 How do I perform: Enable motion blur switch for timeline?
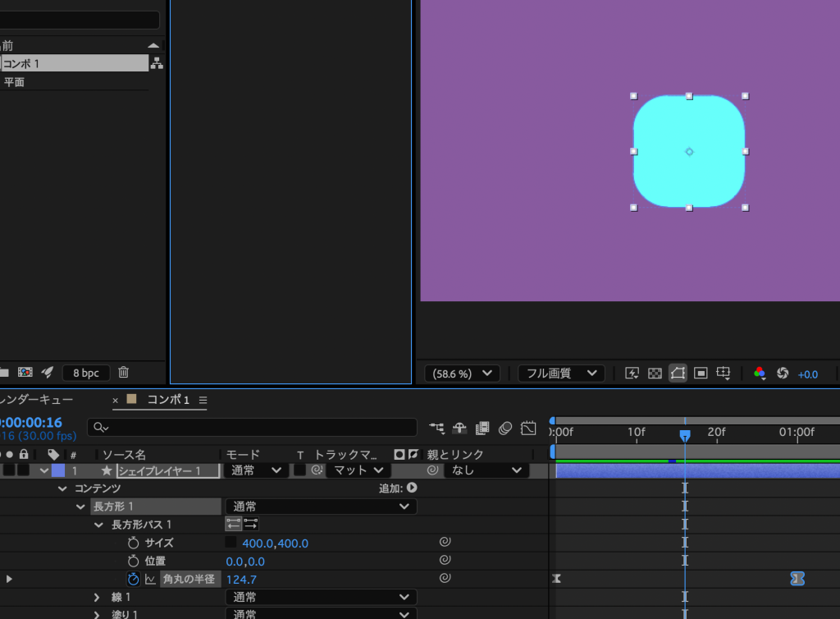pos(505,428)
